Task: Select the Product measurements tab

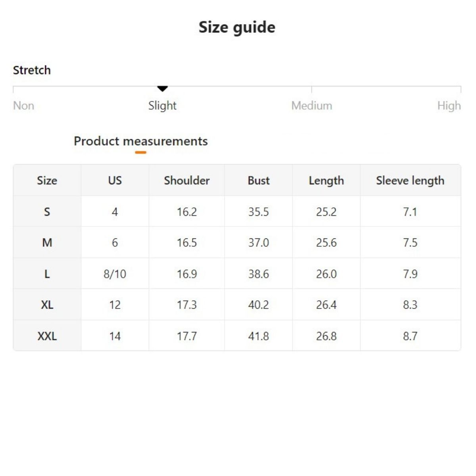Action: pos(141,141)
